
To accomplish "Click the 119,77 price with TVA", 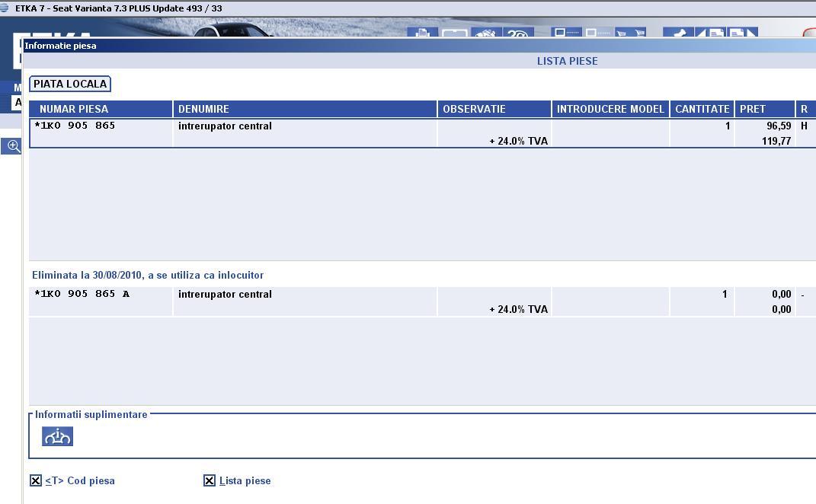I will [776, 141].
